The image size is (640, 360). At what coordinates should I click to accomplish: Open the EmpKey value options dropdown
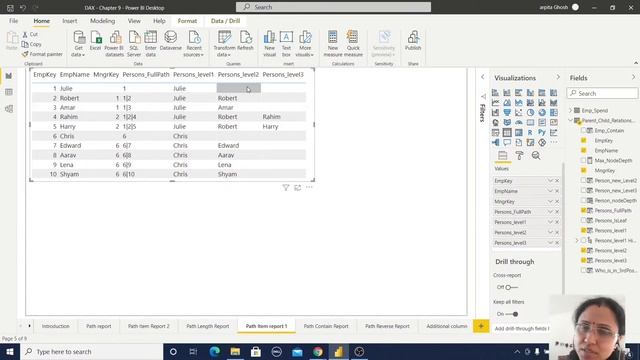(x=550, y=181)
